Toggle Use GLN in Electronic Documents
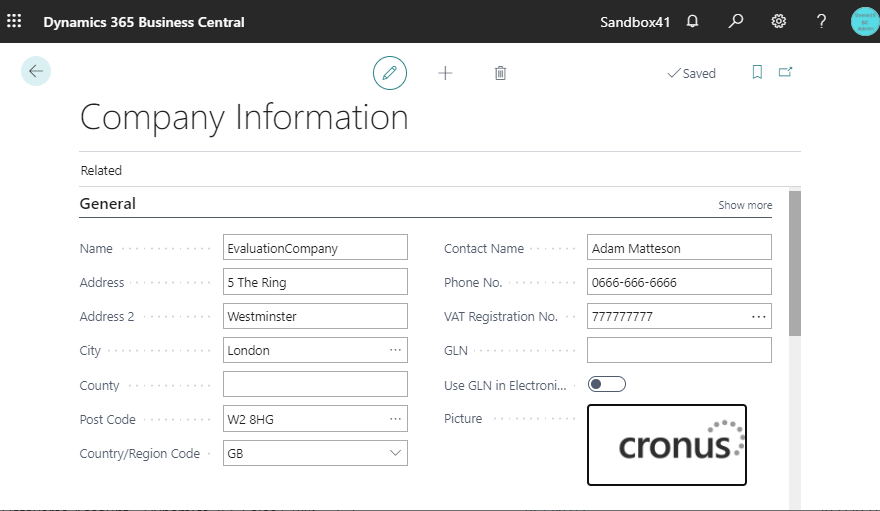Image resolution: width=880 pixels, height=511 pixels. pyautogui.click(x=607, y=384)
